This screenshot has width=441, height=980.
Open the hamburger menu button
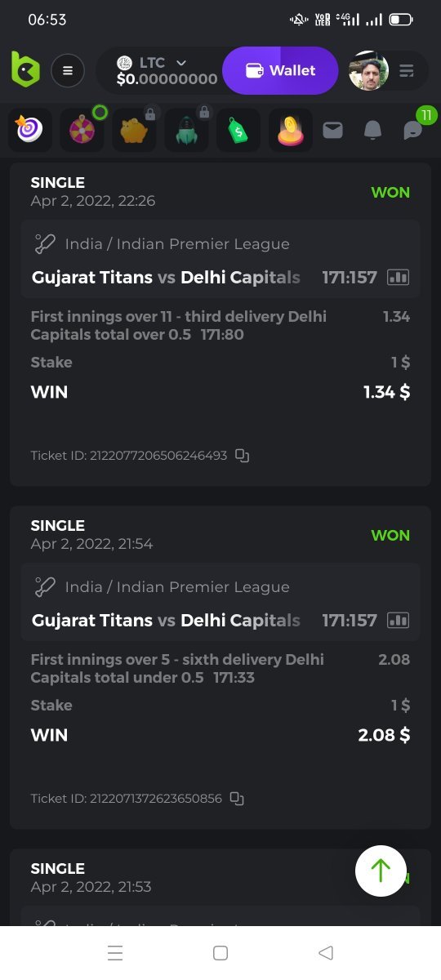(x=68, y=71)
